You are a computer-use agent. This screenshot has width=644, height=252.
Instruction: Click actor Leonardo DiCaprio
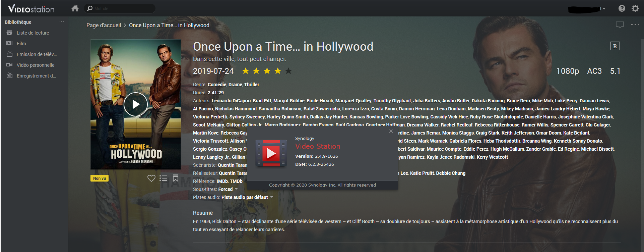tap(231, 101)
